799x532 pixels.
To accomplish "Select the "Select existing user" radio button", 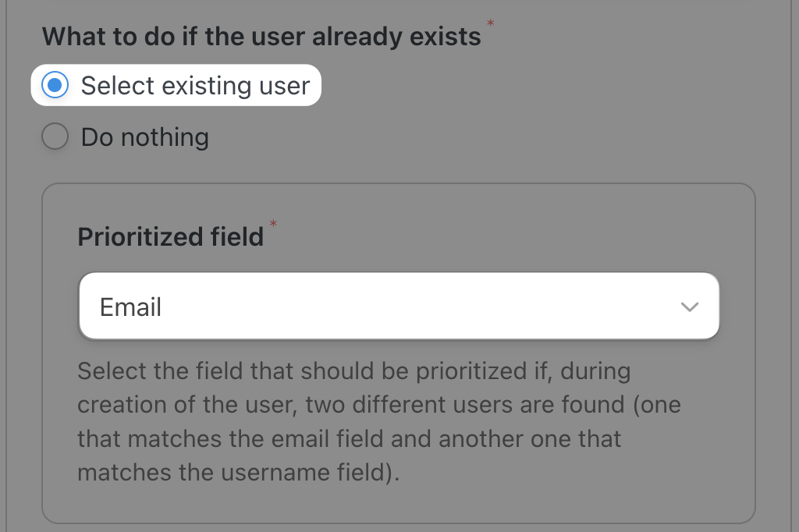I will click(x=55, y=85).
